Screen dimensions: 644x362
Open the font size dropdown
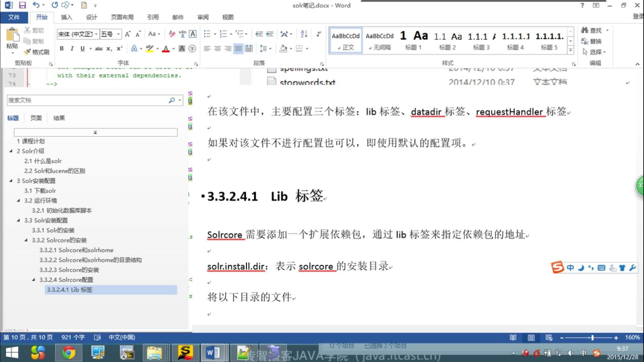tap(118, 34)
